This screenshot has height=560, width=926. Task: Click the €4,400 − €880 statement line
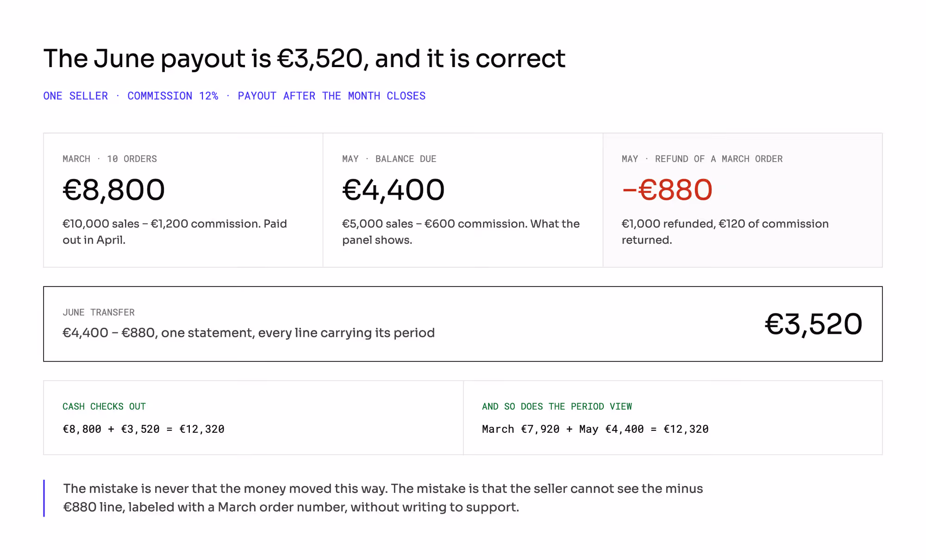coord(249,333)
